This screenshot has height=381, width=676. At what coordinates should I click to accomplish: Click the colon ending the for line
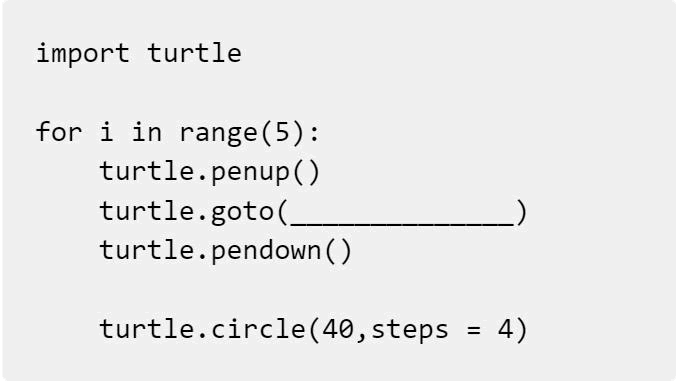click(x=314, y=134)
